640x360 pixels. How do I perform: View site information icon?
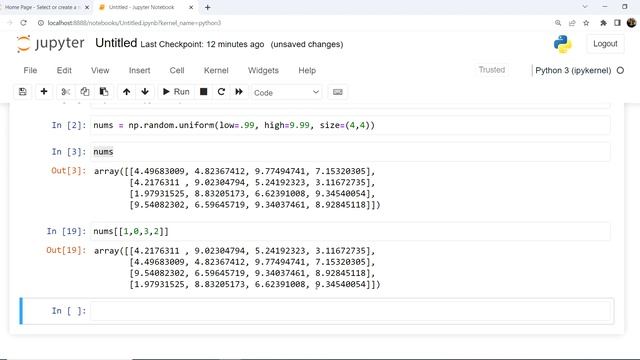(41, 23)
